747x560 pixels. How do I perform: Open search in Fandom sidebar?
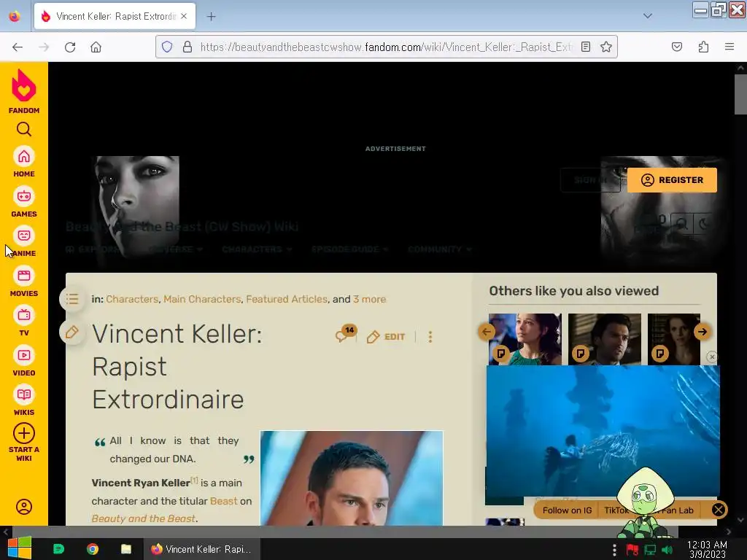coord(24,129)
